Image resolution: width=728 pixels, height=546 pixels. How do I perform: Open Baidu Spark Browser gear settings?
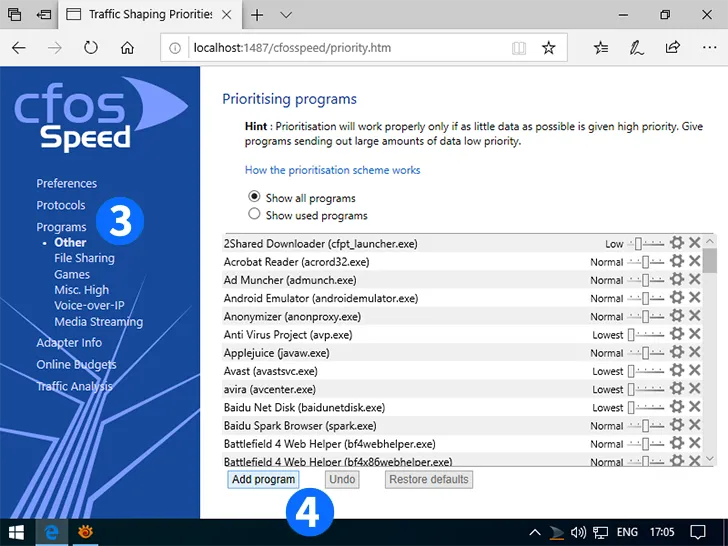[x=677, y=425]
